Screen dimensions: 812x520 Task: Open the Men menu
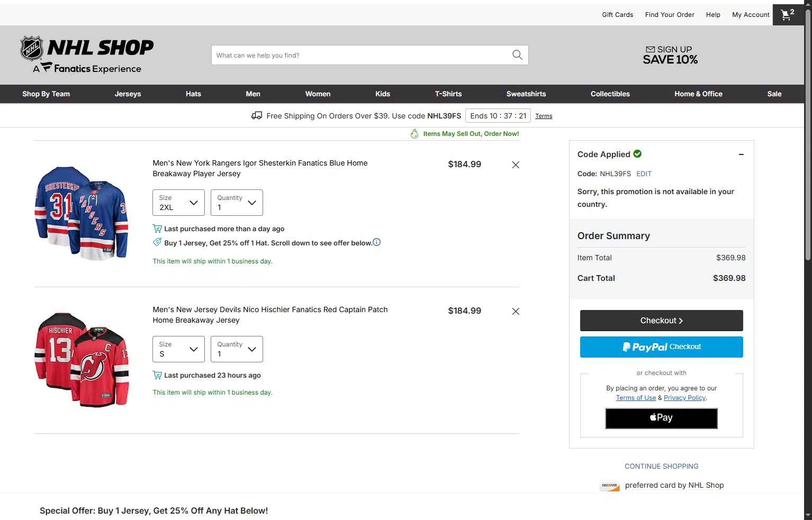(x=253, y=94)
